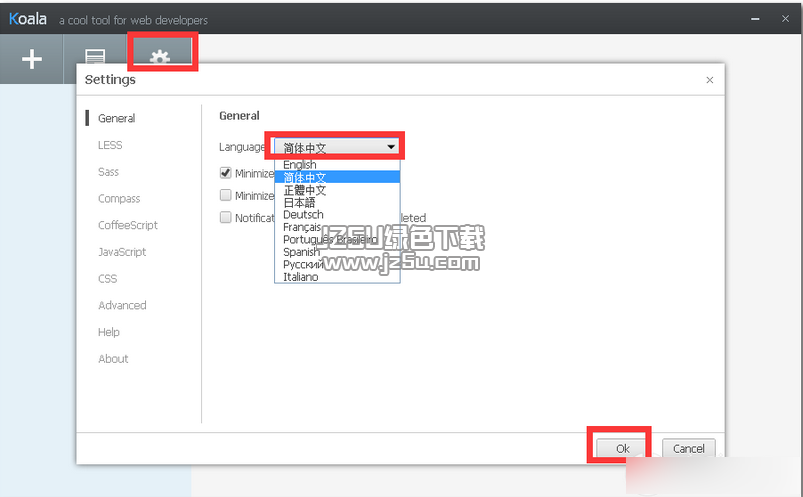The height and width of the screenshot is (497, 803).
Task: Uncheck the first checked Minimize checkbox
Action: pos(225,173)
